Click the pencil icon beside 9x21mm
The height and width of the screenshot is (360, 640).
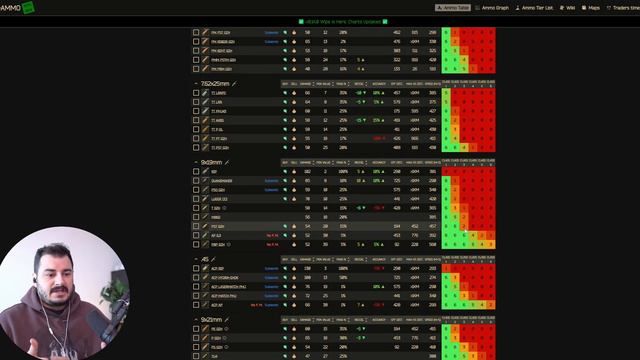tap(227, 320)
